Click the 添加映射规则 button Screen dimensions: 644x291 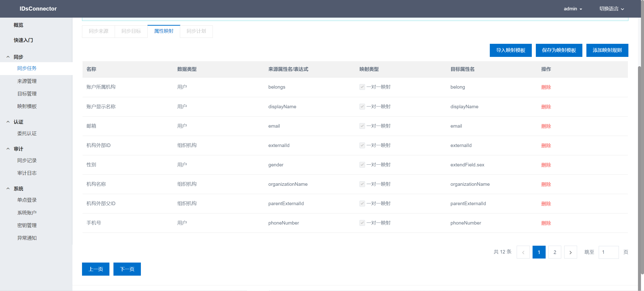(x=607, y=50)
